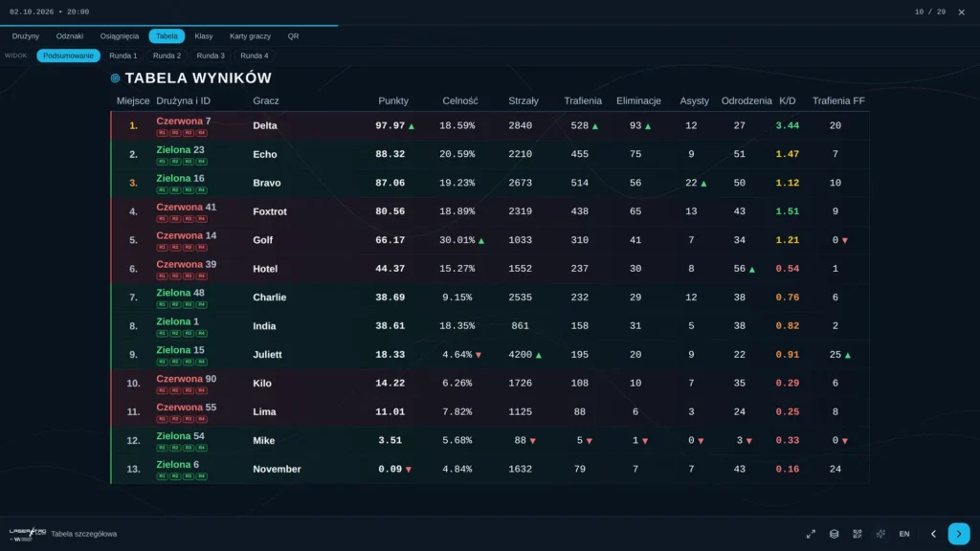Image resolution: width=980 pixels, height=551 pixels.
Task: Open the Klasy tab
Action: (x=204, y=36)
